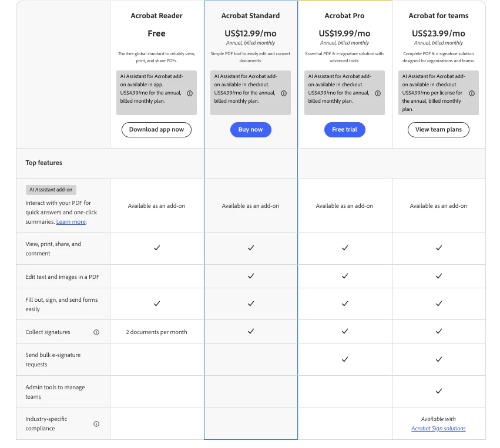Click Buy now for Acrobat Standard
This screenshot has height=448, width=500.
point(250,130)
